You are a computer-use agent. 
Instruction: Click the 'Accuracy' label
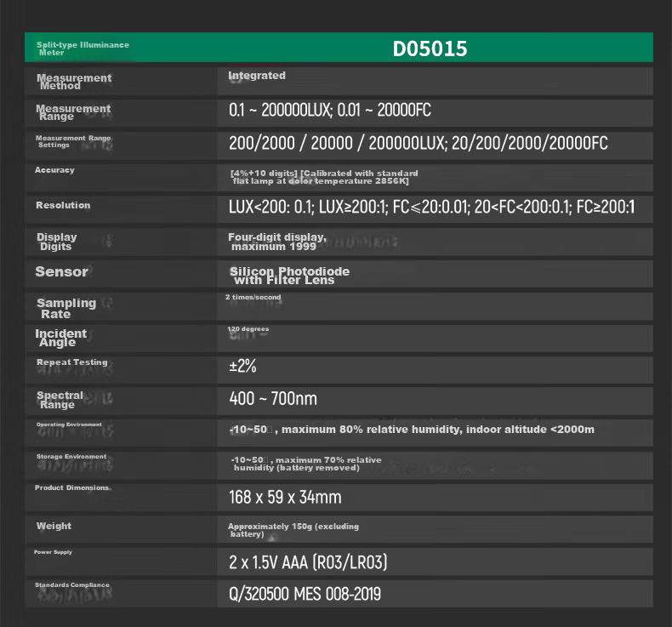pyautogui.click(x=54, y=169)
